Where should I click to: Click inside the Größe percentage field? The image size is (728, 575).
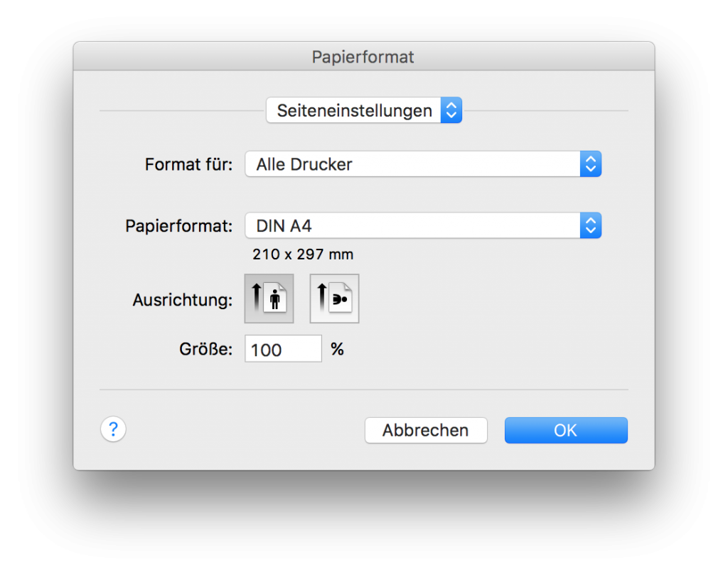283,348
